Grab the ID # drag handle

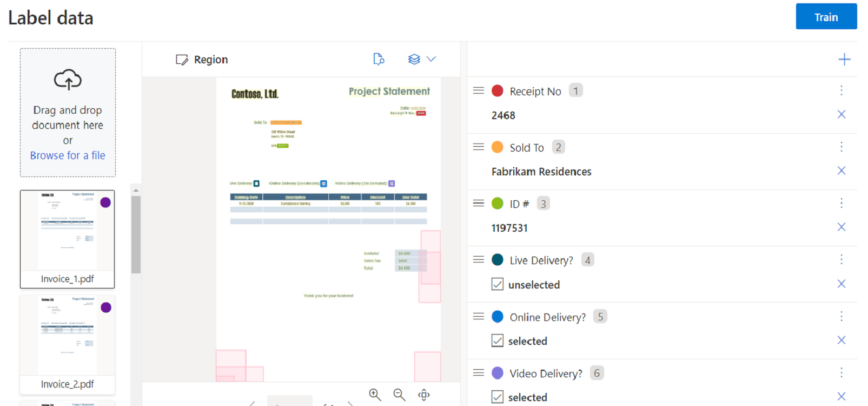(479, 203)
